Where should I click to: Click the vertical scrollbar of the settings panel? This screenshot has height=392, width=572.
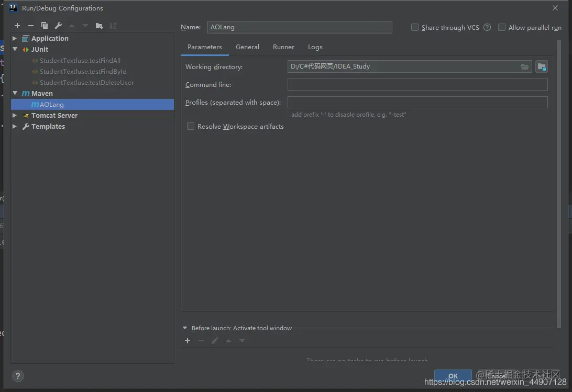tap(559, 184)
